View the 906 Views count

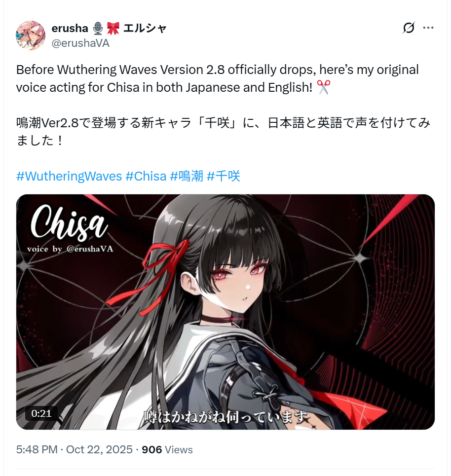click(167, 449)
